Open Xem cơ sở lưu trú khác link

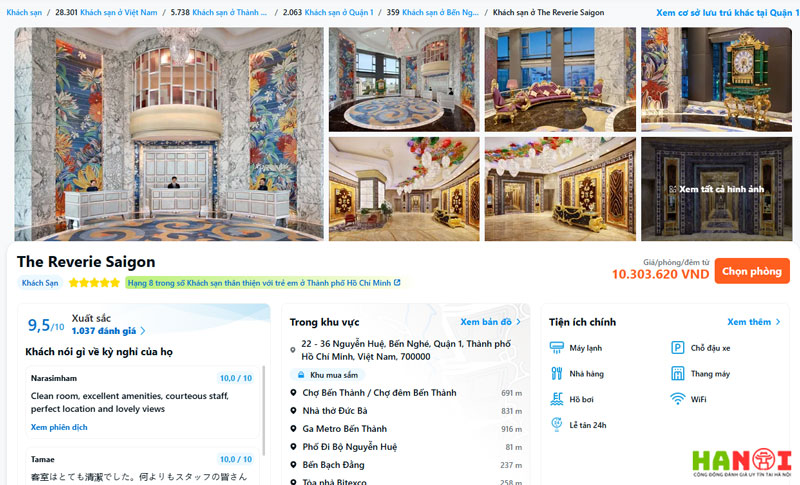coord(727,13)
